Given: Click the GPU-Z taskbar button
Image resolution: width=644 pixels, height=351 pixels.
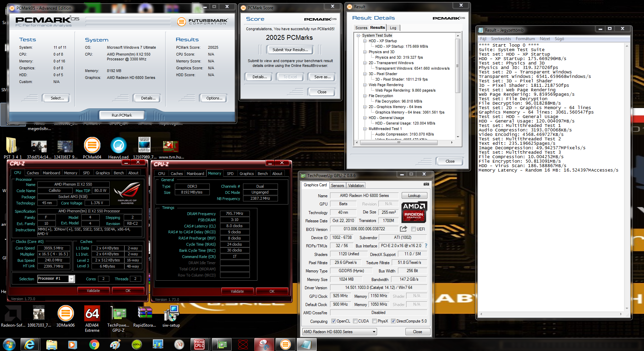Looking at the screenshot, I should coord(222,344).
